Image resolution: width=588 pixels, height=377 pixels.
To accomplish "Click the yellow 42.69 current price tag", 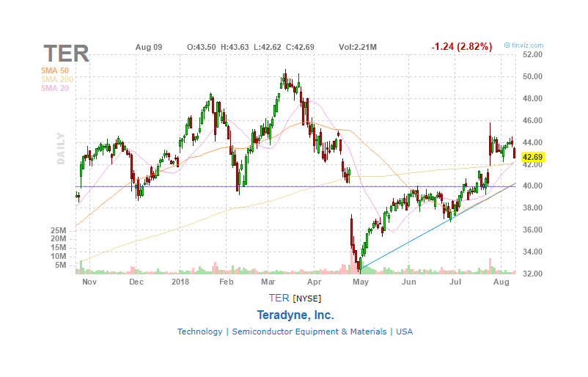I will (x=532, y=157).
